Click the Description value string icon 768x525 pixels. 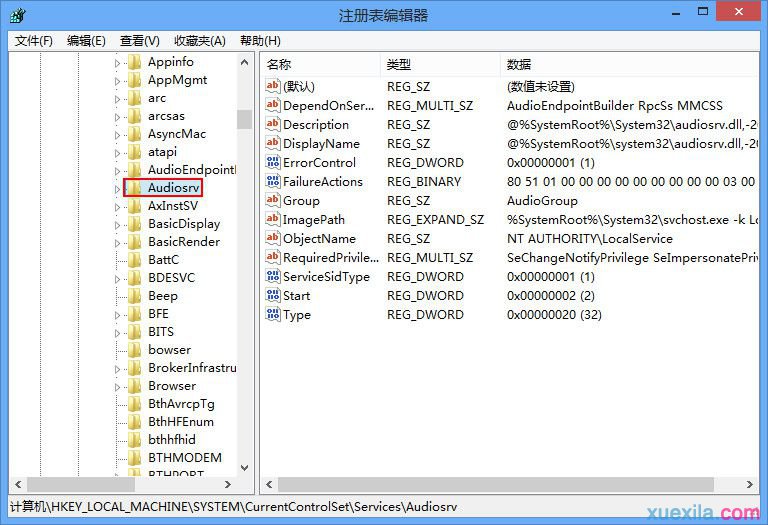pyautogui.click(x=272, y=124)
